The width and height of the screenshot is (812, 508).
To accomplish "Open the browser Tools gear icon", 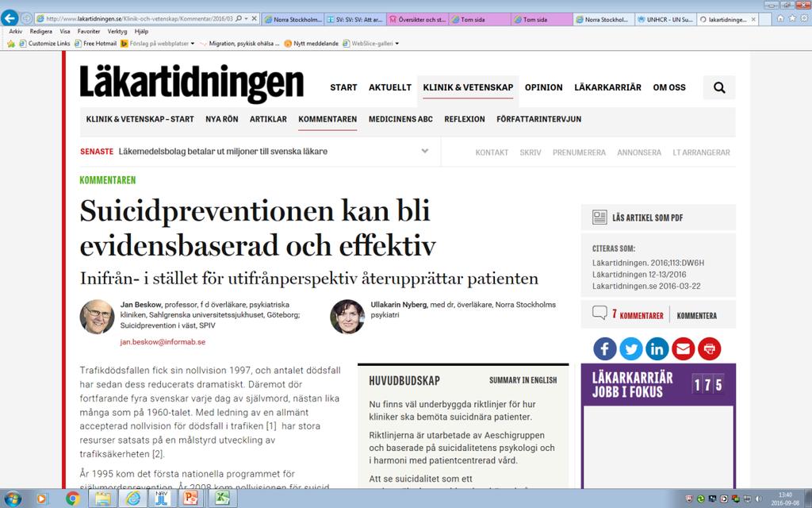I will pos(803,19).
